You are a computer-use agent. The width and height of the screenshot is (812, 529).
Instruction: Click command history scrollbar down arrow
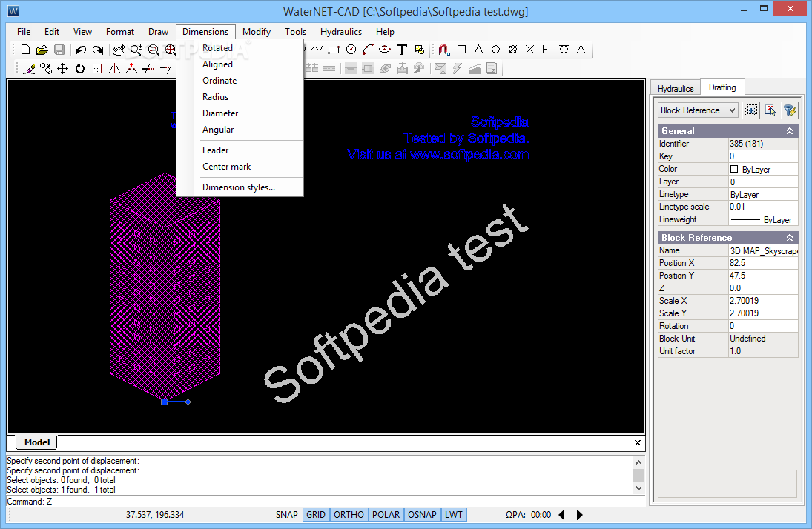[x=638, y=488]
